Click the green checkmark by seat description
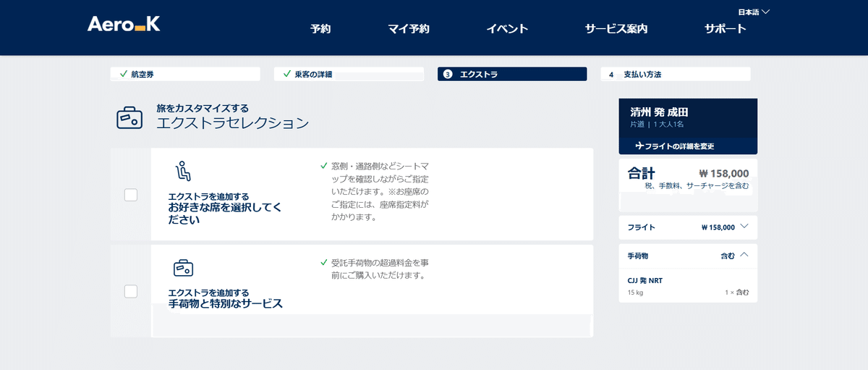 (x=323, y=166)
